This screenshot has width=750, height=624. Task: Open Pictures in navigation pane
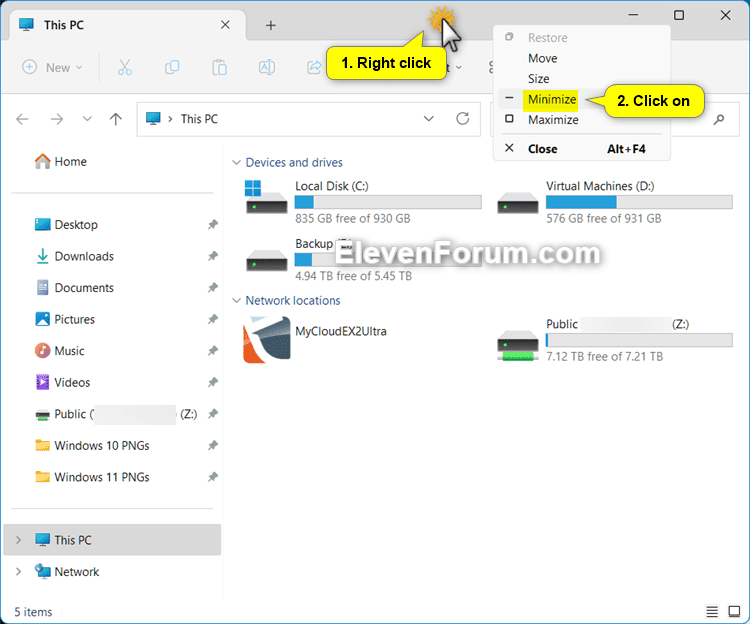pyautogui.click(x=65, y=319)
